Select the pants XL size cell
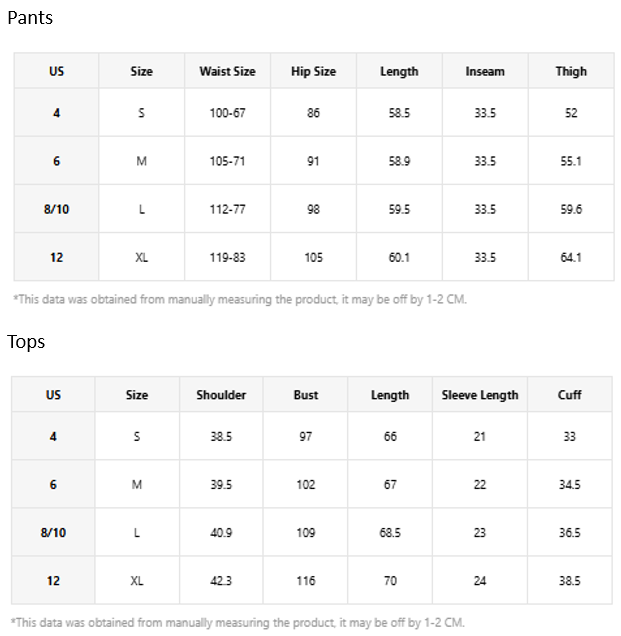The width and height of the screenshot is (621, 636). [x=142, y=257]
